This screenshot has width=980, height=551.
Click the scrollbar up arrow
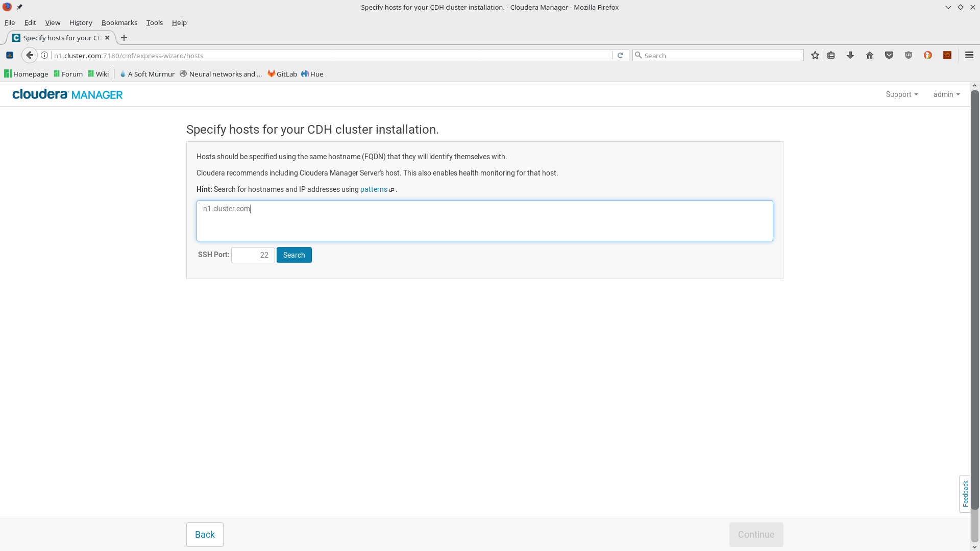(x=974, y=86)
